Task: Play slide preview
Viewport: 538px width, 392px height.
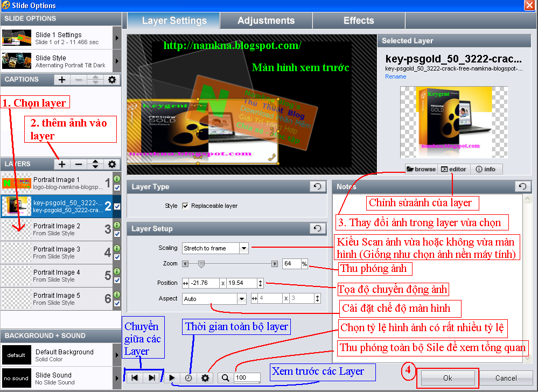Action: click(x=172, y=377)
